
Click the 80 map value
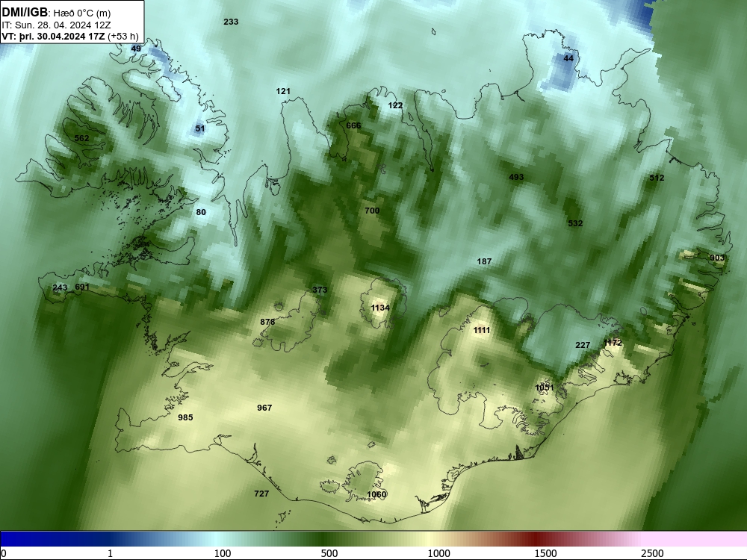pyautogui.click(x=201, y=212)
